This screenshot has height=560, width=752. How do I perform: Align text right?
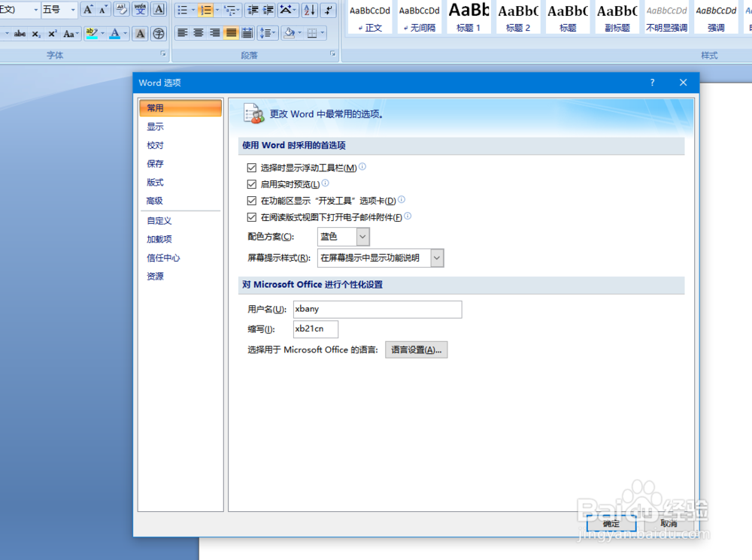(x=215, y=33)
